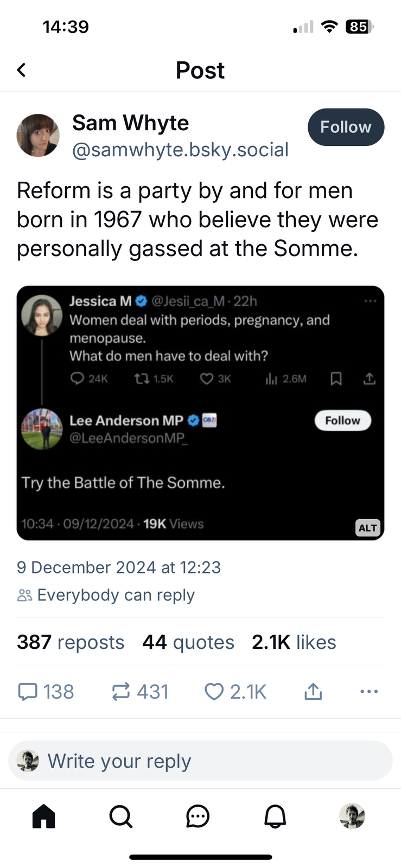Tap the reply speech bubble icon

(28, 692)
